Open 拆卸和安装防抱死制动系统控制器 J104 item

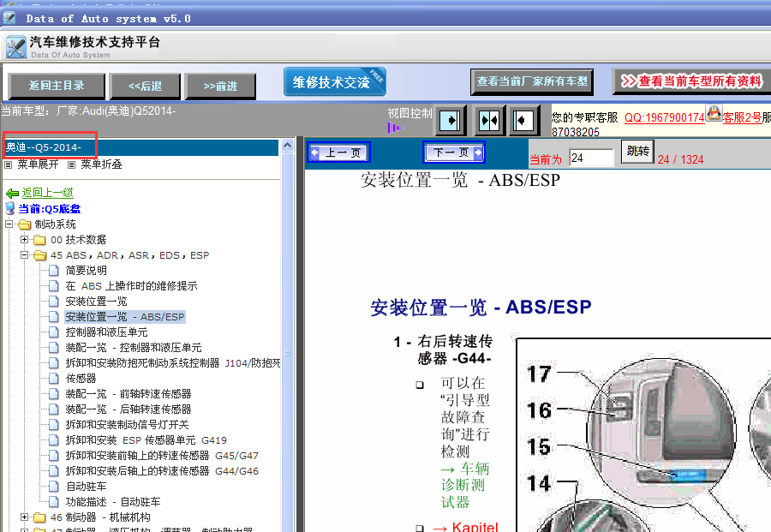point(172,363)
